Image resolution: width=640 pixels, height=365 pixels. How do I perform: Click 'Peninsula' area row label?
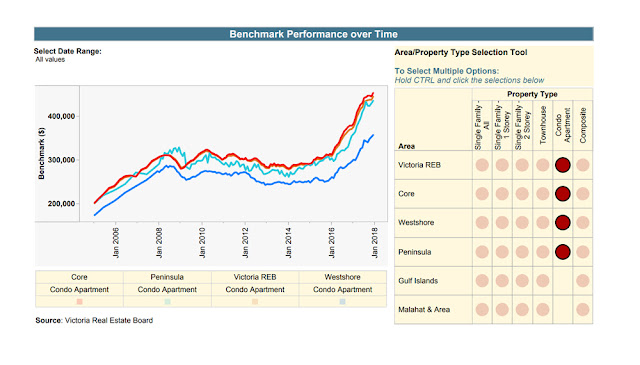pos(414,252)
